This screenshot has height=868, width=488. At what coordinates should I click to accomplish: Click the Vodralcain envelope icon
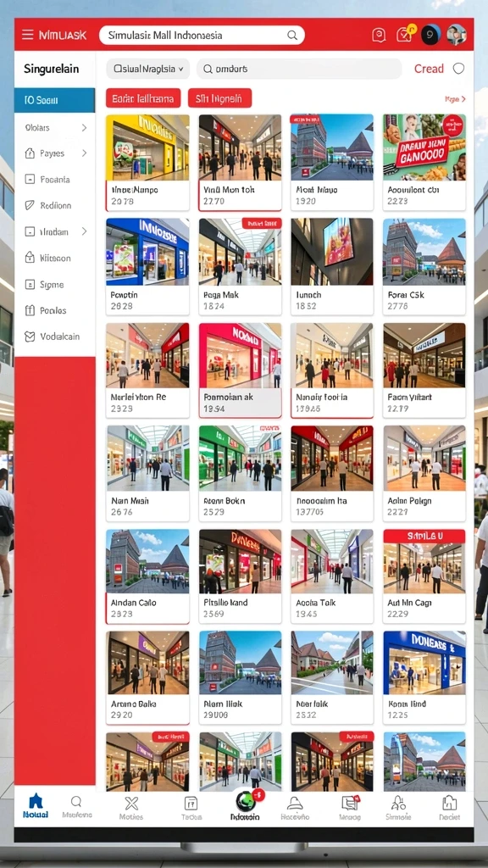tap(30, 337)
